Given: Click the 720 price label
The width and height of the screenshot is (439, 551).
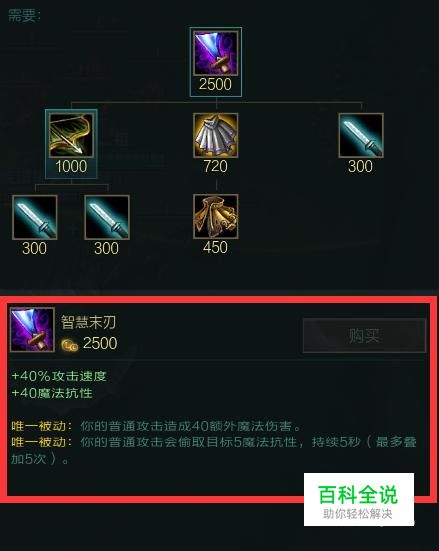Looking at the screenshot, I should (215, 167).
